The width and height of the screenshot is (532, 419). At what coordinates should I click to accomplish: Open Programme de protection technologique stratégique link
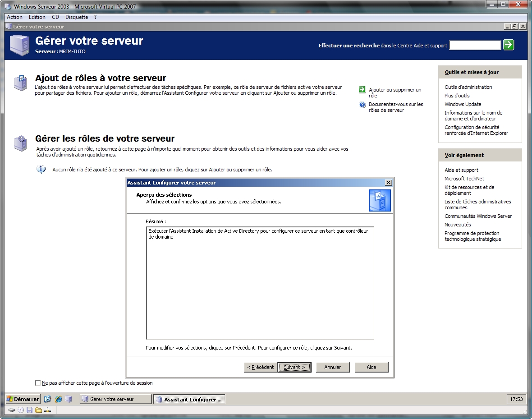tap(472, 236)
